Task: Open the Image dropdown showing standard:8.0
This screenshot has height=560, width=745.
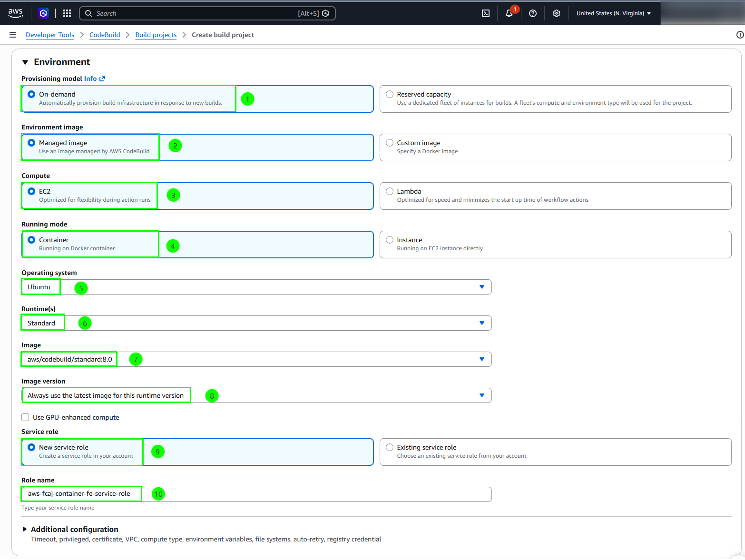Action: coord(256,359)
